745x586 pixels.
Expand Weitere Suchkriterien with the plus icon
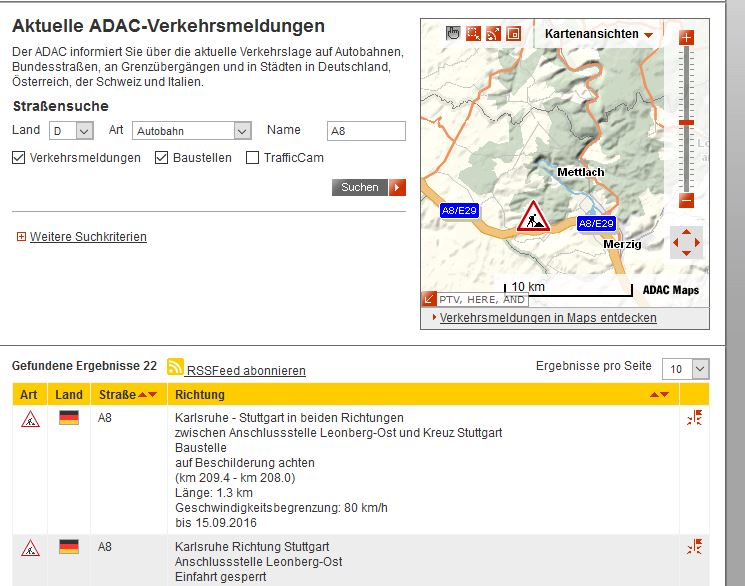[21, 236]
